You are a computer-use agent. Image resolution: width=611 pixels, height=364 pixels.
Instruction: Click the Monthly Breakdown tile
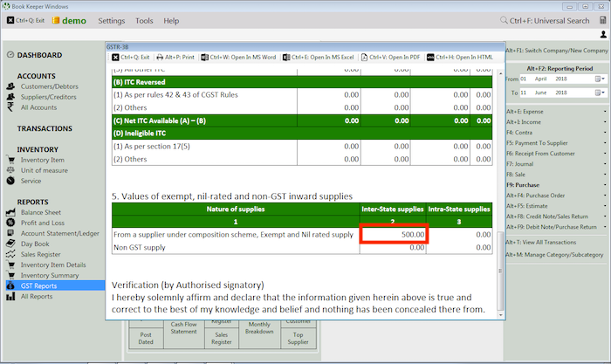[259, 328]
